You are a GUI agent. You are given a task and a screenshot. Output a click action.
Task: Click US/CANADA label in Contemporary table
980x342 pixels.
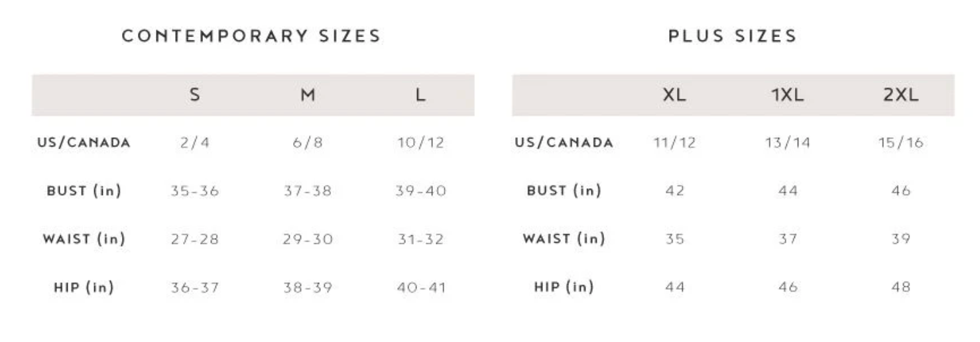84,142
